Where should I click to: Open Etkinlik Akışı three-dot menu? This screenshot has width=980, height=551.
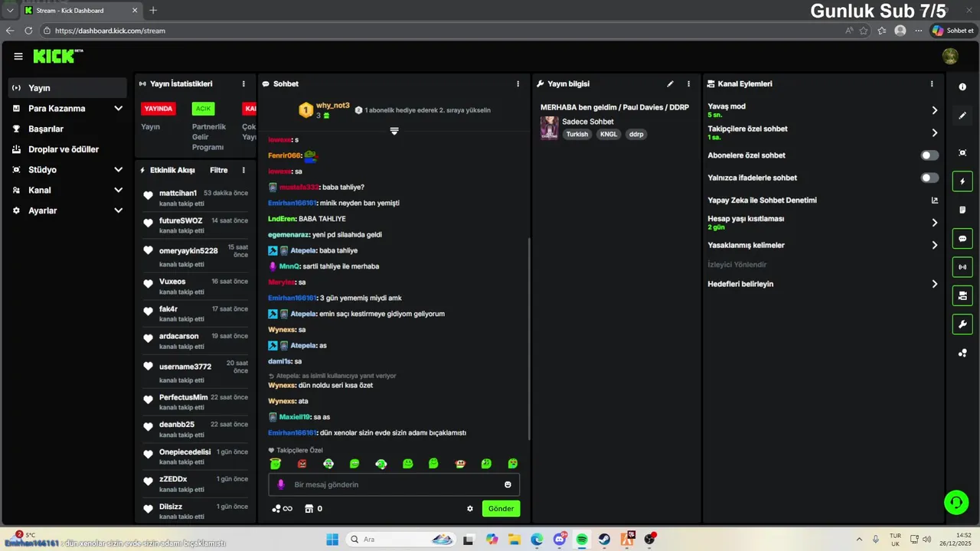pyautogui.click(x=243, y=170)
